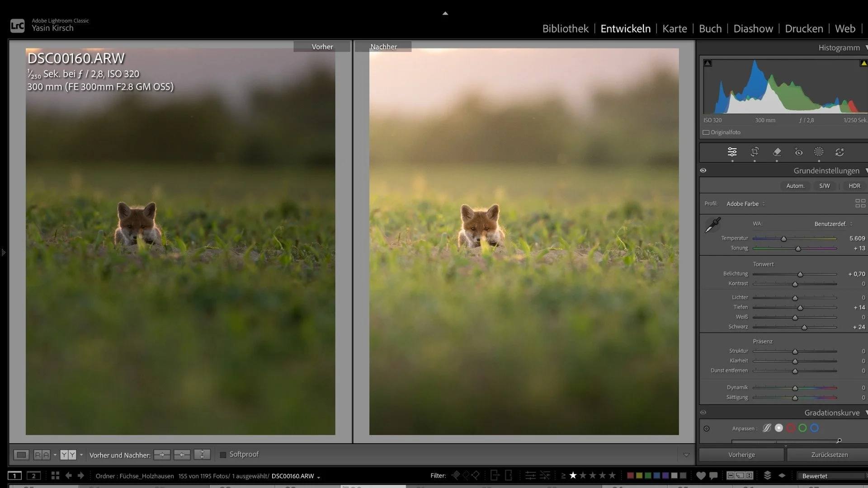This screenshot has width=868, height=488.
Task: Copy after settings to before
Action: [182, 455]
